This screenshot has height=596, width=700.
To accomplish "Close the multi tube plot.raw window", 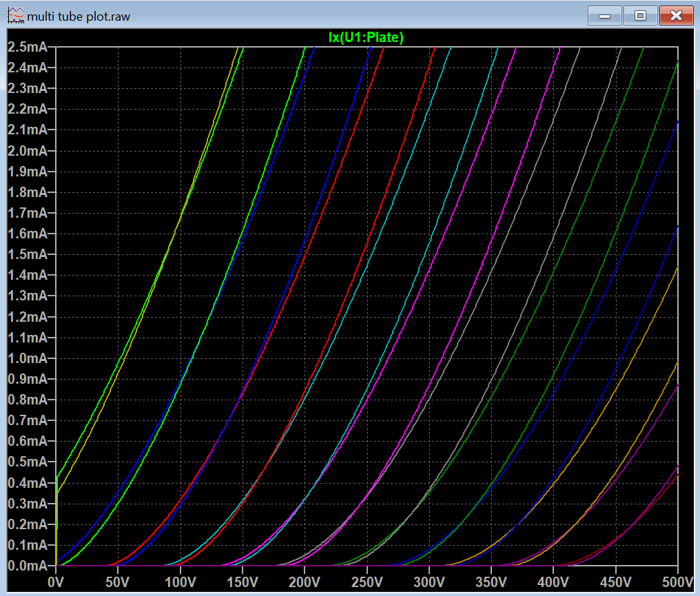I will [x=676, y=16].
